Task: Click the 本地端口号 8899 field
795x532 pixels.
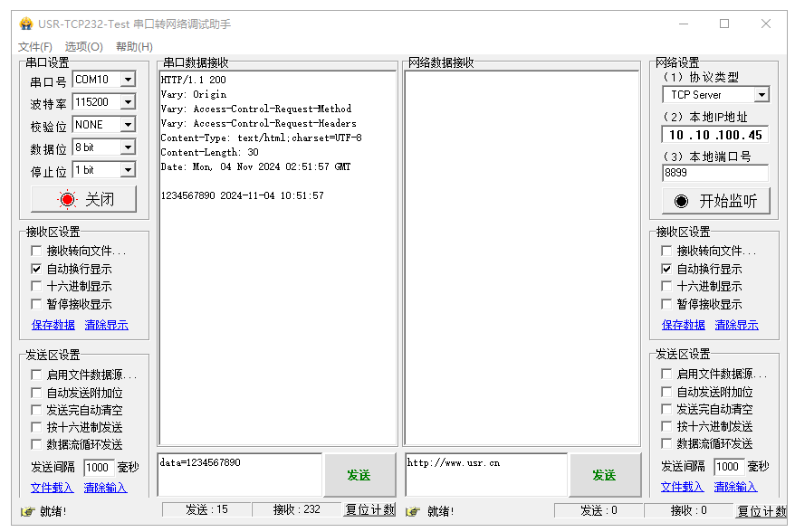Action: (715, 173)
